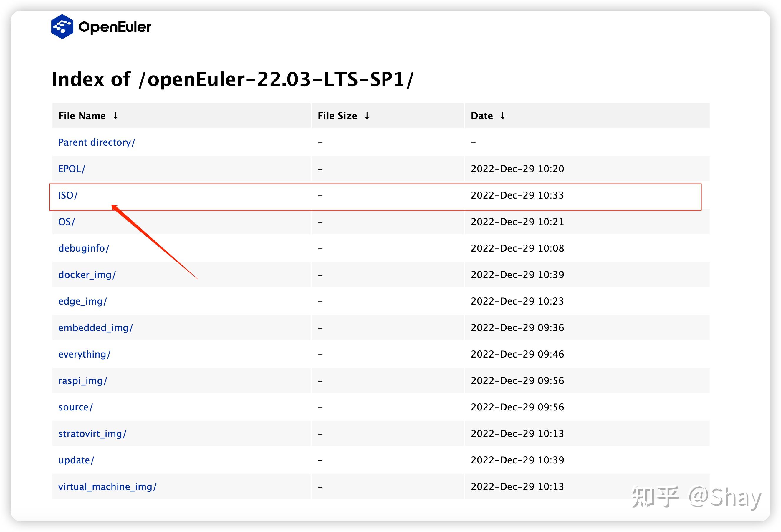Open the edge_img directory
The width and height of the screenshot is (781, 532).
pyautogui.click(x=83, y=301)
